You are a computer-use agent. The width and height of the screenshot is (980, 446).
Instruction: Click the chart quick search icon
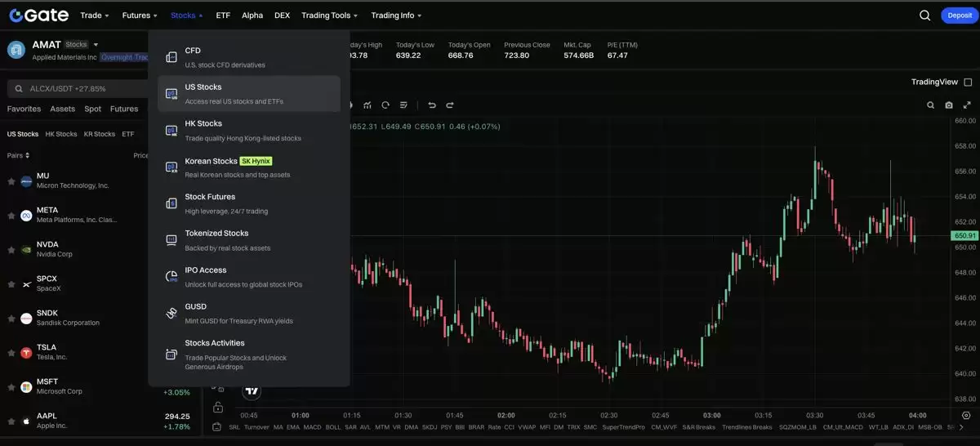(x=930, y=105)
